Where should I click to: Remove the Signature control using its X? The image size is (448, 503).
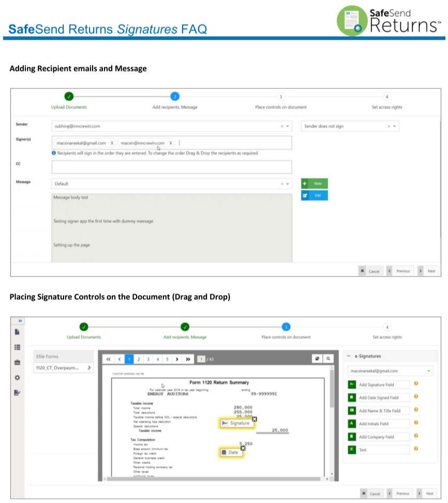pyautogui.click(x=255, y=419)
